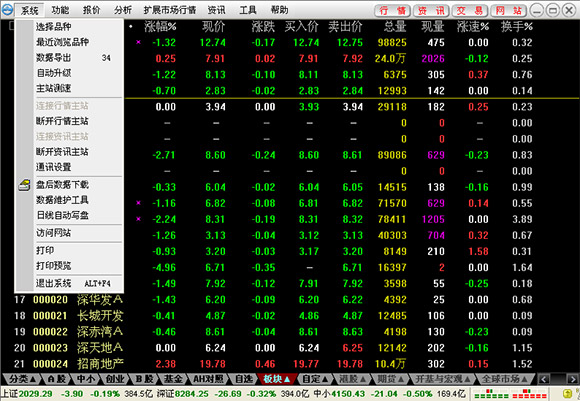This screenshot has height=401, width=580.
Task: Click the application logo icon at top-left
Action: [7, 9]
